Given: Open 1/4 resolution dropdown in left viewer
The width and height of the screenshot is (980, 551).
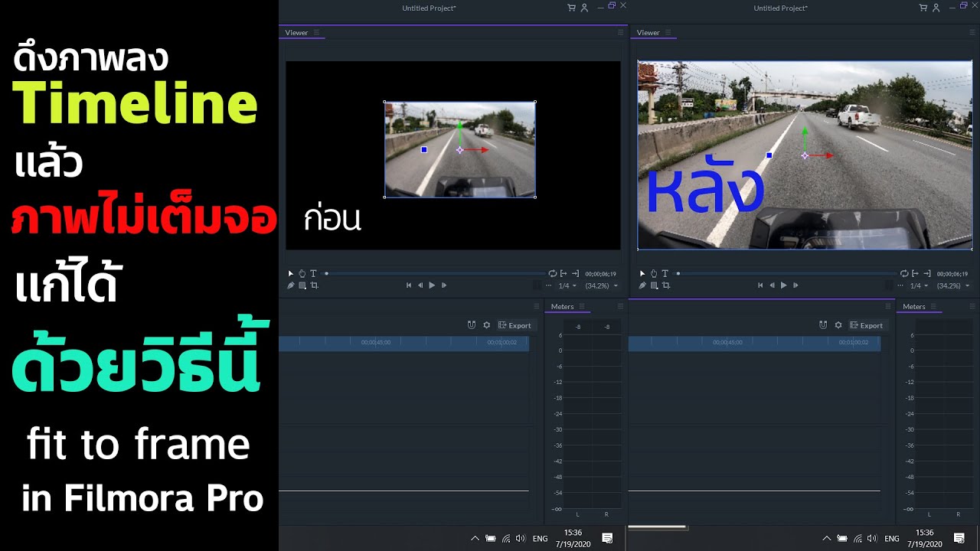Looking at the screenshot, I should pos(567,285).
